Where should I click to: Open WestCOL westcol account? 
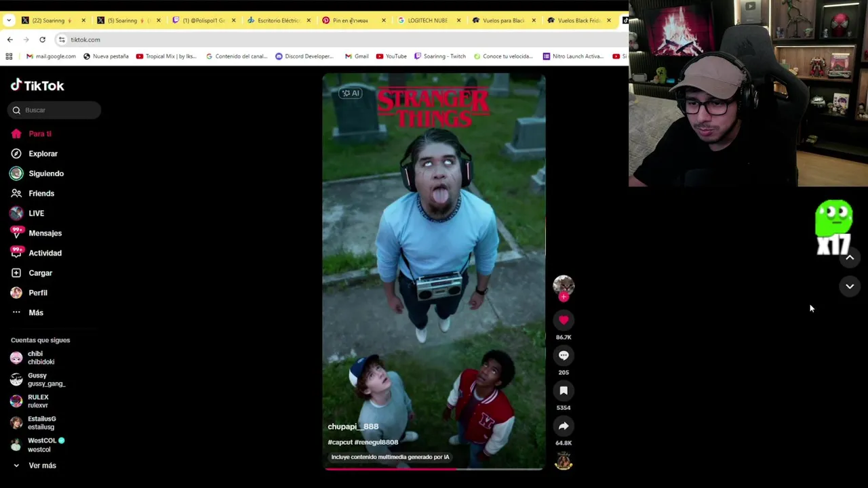coord(37,445)
